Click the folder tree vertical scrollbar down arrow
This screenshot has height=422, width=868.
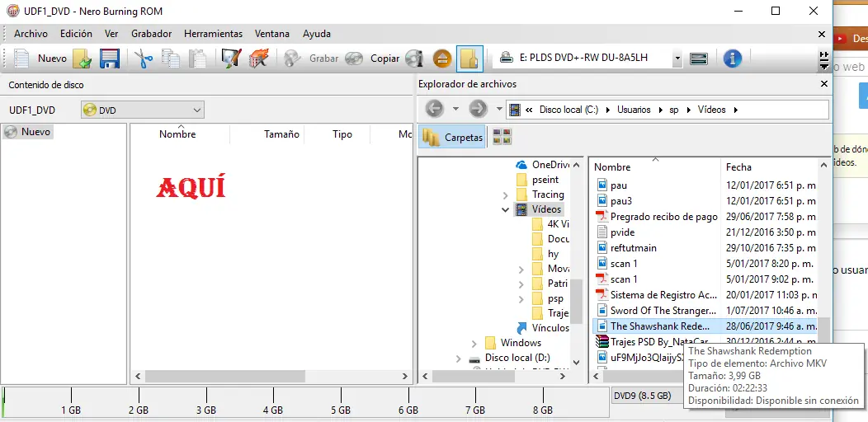pos(576,363)
